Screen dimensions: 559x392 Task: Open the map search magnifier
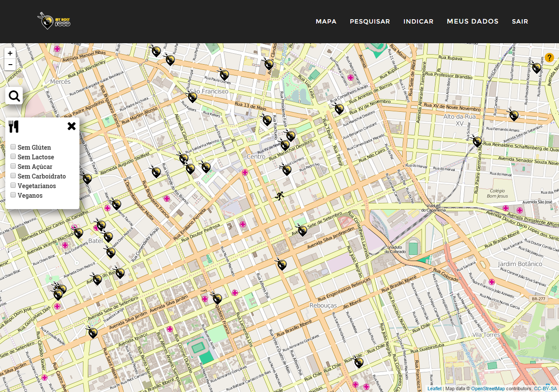[x=14, y=96]
